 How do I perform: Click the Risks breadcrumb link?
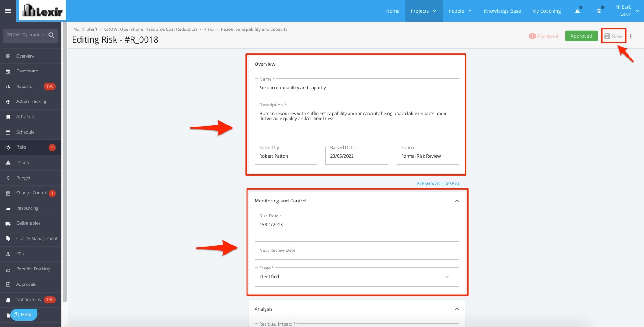coord(208,29)
